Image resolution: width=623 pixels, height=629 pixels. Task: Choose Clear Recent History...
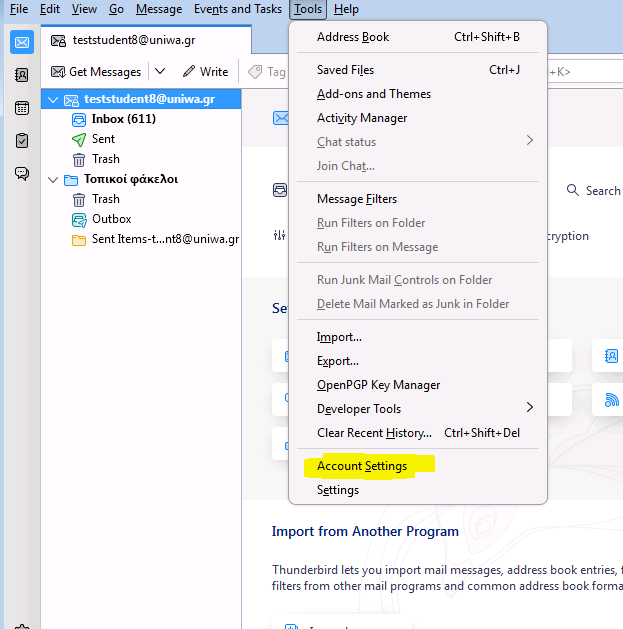tap(418, 433)
